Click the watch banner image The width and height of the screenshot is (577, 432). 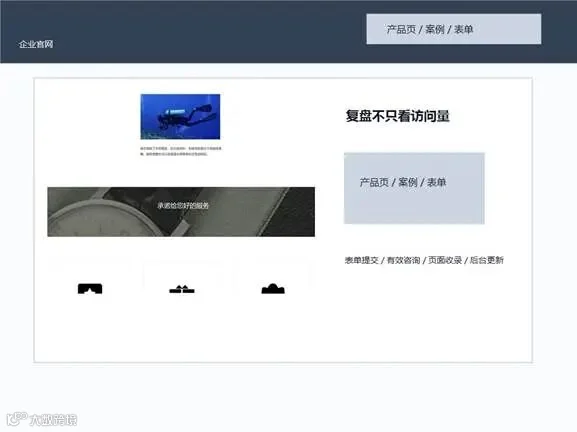click(181, 212)
